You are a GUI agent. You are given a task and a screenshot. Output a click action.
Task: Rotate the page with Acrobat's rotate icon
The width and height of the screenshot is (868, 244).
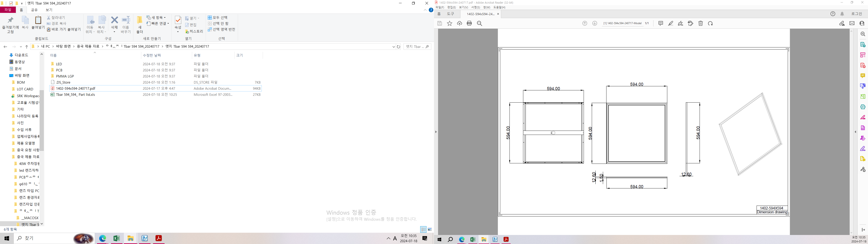710,23
